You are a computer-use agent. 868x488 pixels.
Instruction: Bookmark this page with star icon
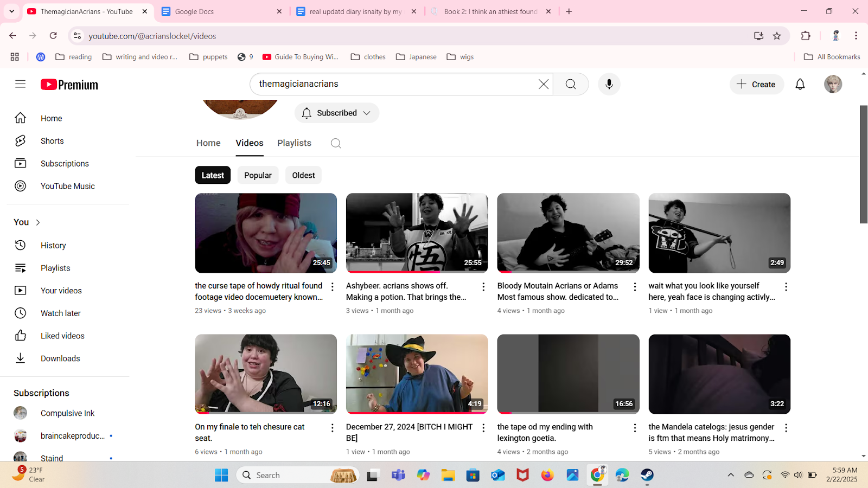click(x=777, y=36)
